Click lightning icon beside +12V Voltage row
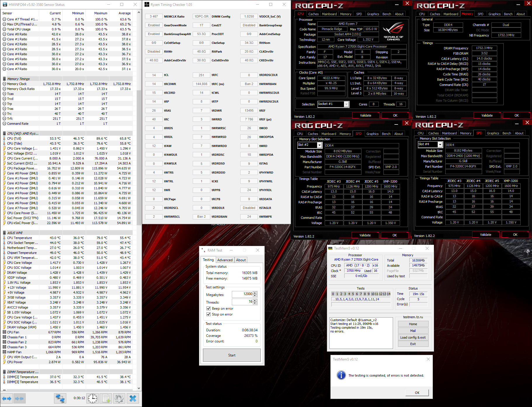 point(4,288)
